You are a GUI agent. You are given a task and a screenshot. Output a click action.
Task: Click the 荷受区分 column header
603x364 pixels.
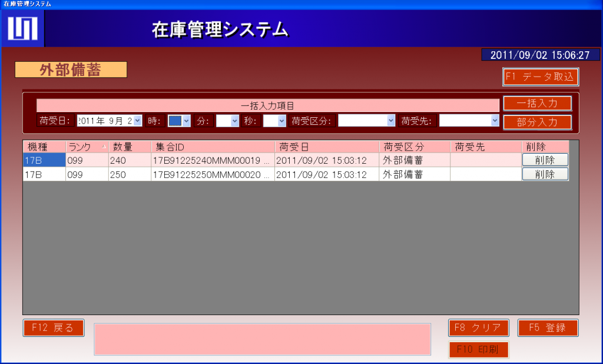pos(415,147)
